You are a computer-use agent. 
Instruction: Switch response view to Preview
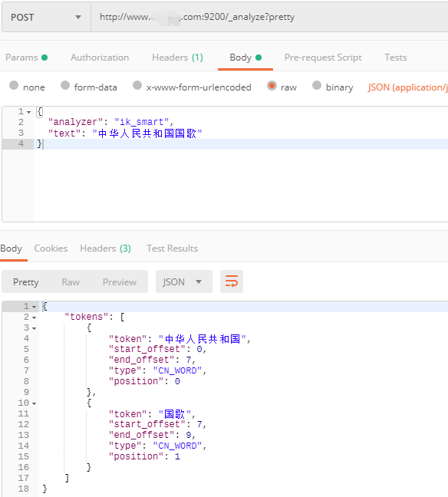pos(120,281)
